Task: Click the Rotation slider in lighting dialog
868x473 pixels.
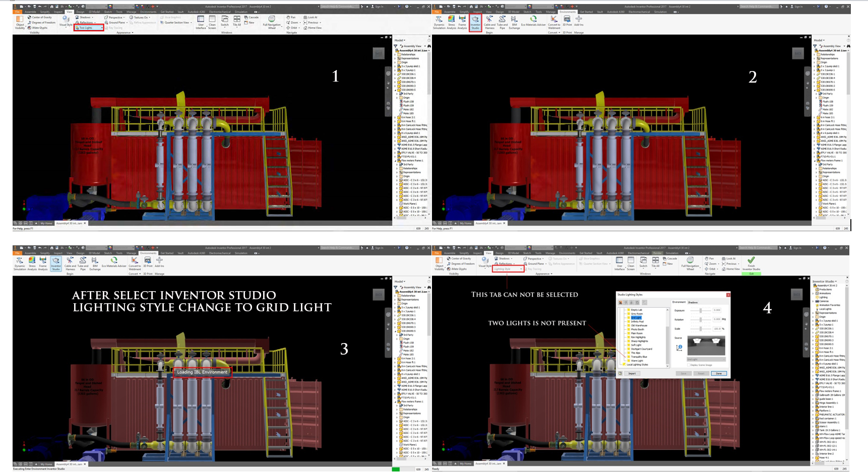Action: pyautogui.click(x=701, y=319)
